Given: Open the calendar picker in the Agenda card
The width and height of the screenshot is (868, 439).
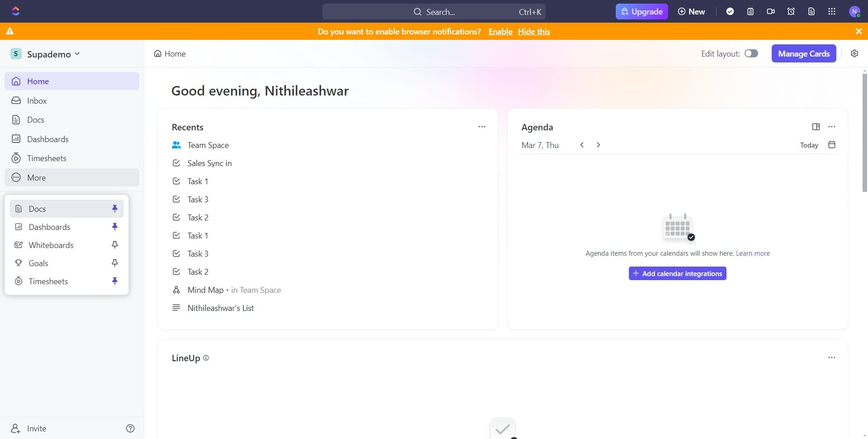Looking at the screenshot, I should coord(831,145).
